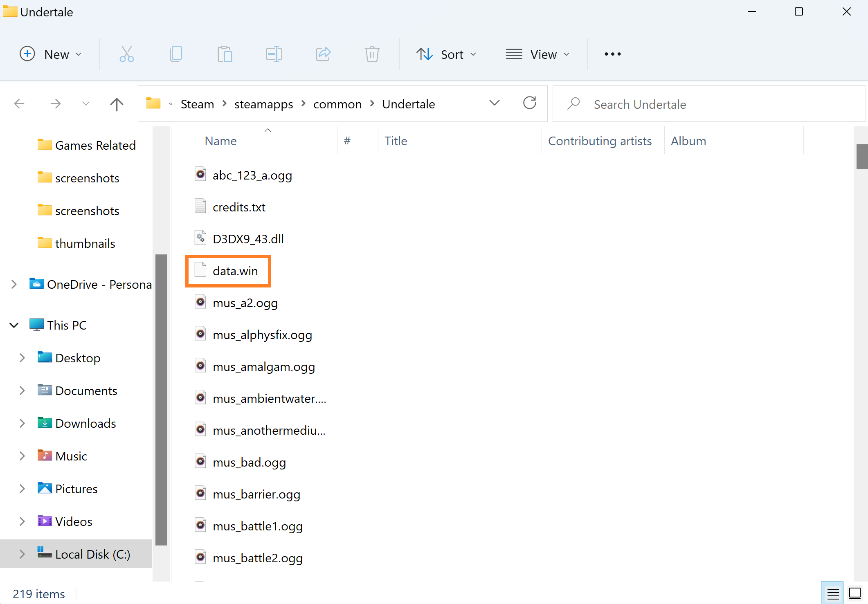Refresh the Undertale folder view
The height and width of the screenshot is (604, 868).
coord(530,103)
